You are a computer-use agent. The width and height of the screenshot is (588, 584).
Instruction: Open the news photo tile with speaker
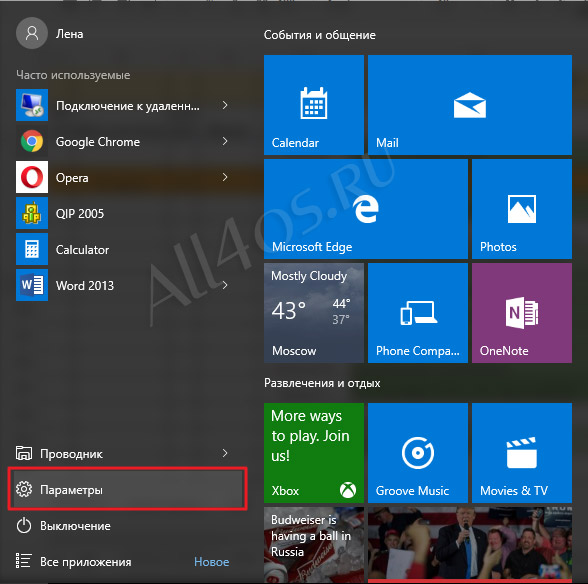(x=470, y=545)
